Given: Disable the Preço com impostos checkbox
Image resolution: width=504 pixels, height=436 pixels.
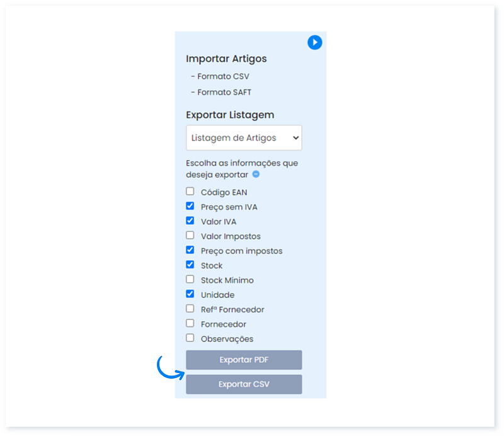Looking at the screenshot, I should pos(190,250).
